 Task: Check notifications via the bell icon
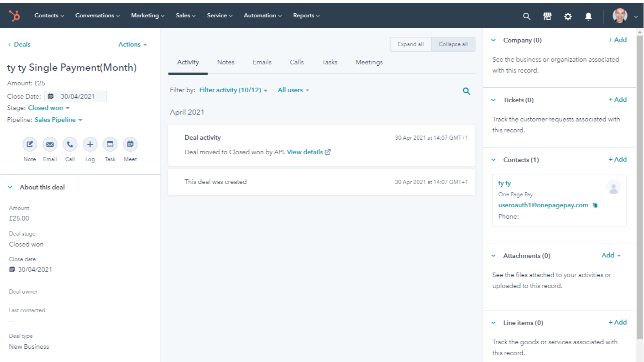coord(588,16)
